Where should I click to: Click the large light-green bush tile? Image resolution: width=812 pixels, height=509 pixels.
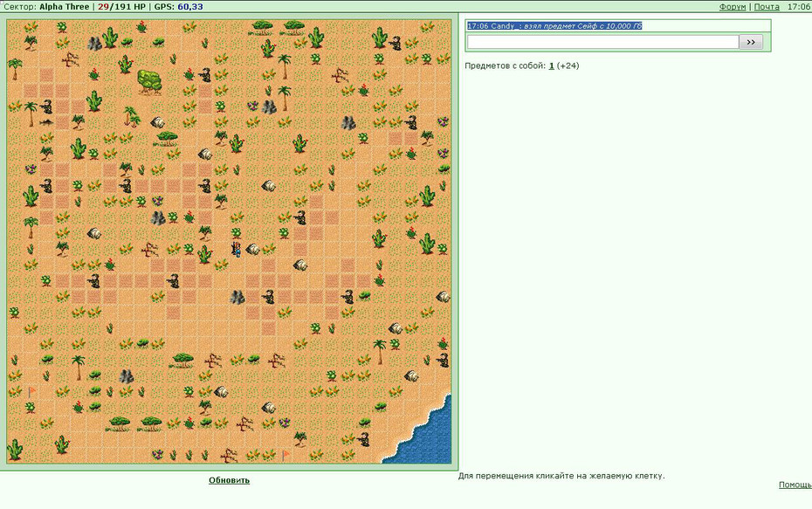(x=149, y=82)
